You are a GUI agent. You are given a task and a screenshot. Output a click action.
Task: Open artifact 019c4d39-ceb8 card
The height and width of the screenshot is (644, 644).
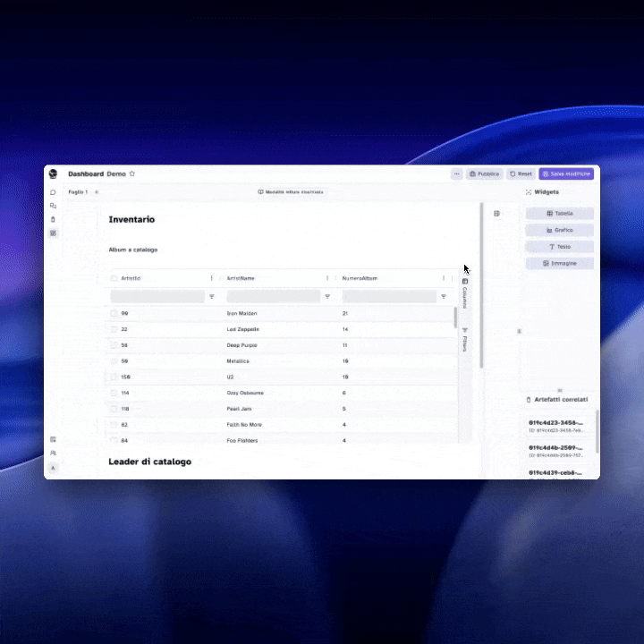557,474
